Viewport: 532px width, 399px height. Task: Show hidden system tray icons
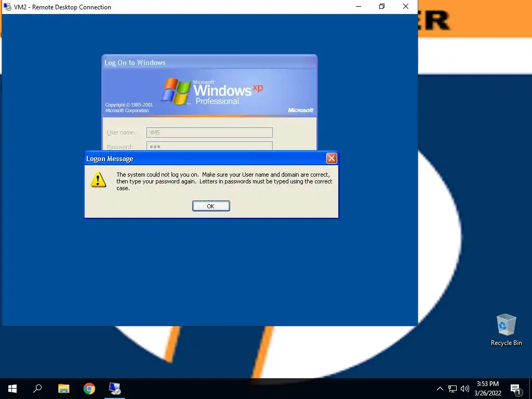click(x=440, y=389)
